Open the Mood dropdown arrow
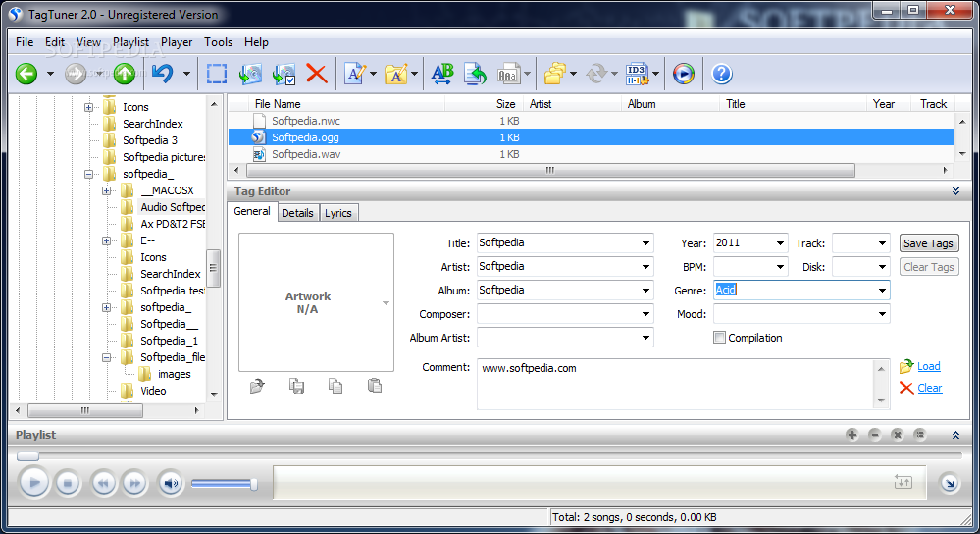Screen dimensions: 980x534 pyautogui.click(x=882, y=314)
